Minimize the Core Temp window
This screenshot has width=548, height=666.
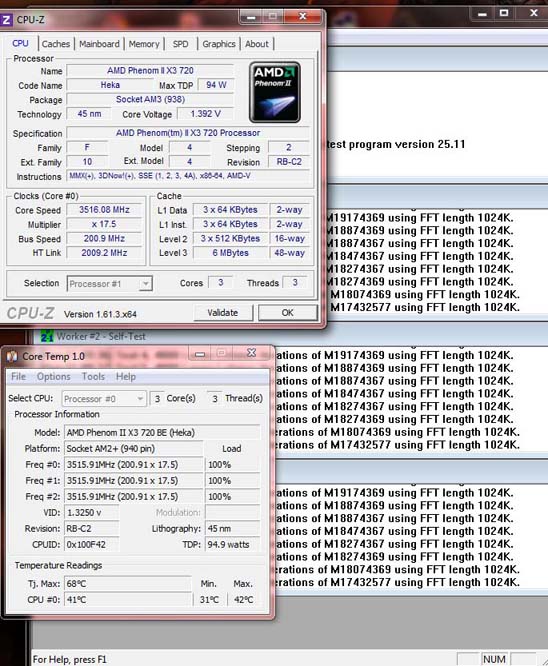tap(201, 353)
